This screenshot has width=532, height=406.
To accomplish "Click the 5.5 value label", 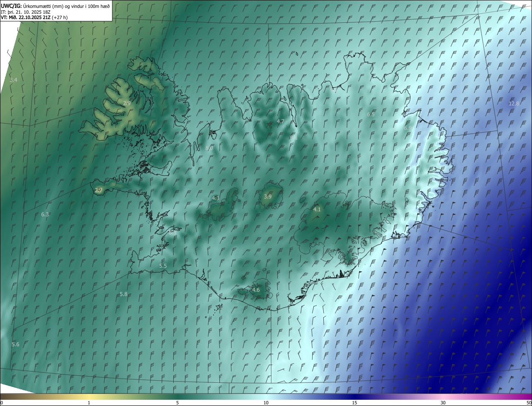I will point(163,266).
